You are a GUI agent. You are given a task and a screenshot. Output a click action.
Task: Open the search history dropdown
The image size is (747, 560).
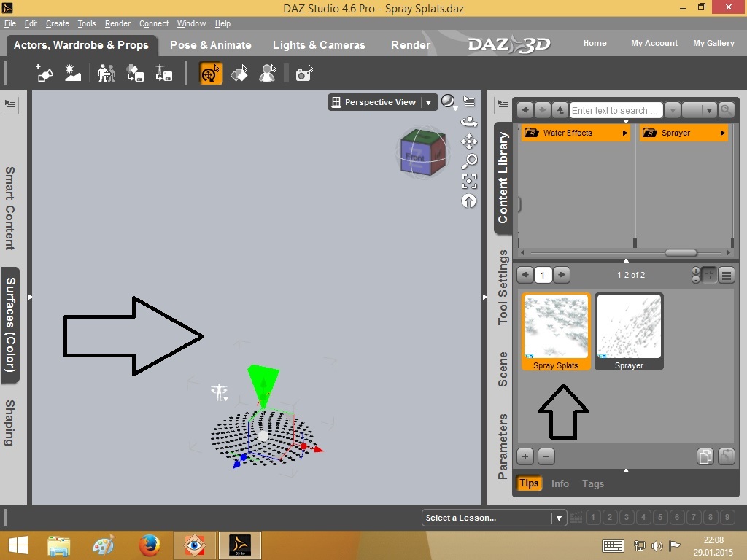(x=672, y=111)
